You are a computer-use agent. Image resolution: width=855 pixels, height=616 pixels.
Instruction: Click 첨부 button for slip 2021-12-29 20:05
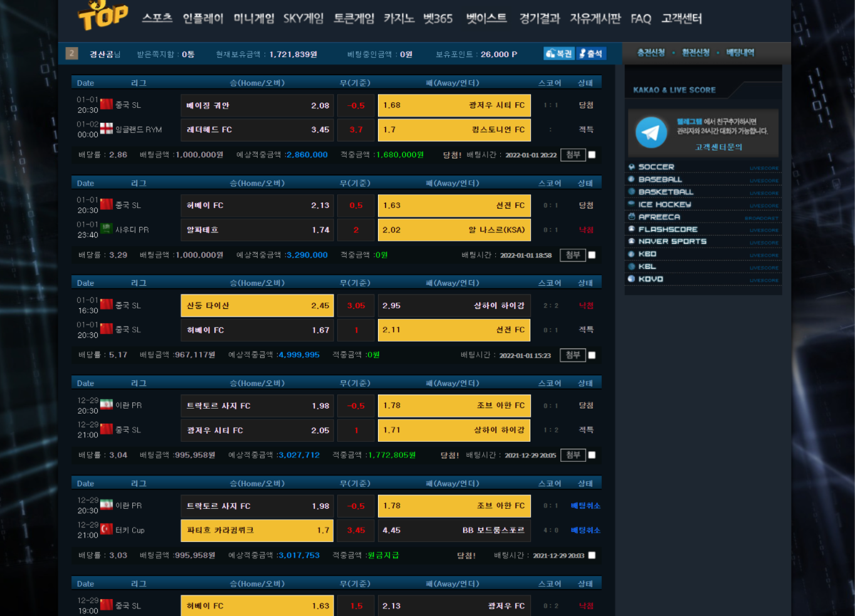pos(573,455)
